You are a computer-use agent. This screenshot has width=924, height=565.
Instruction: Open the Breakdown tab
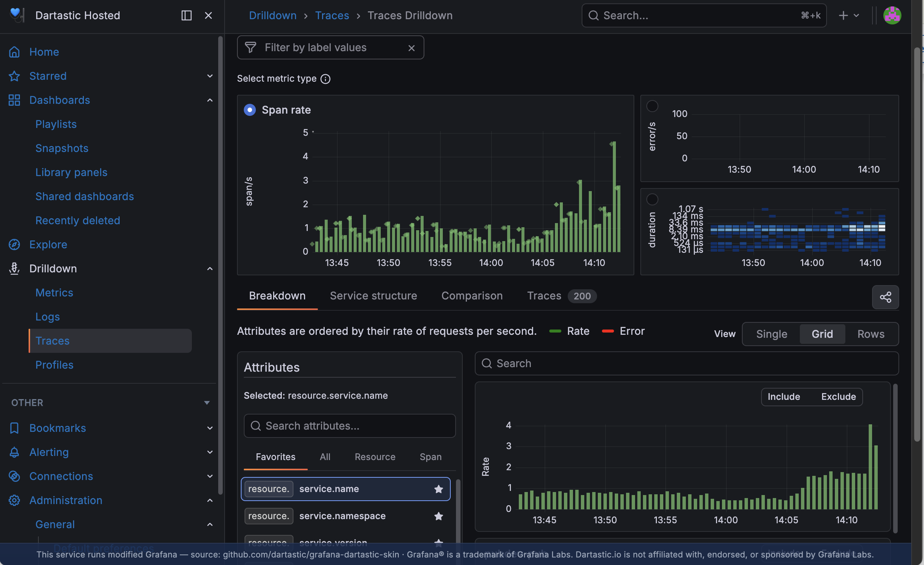click(277, 296)
